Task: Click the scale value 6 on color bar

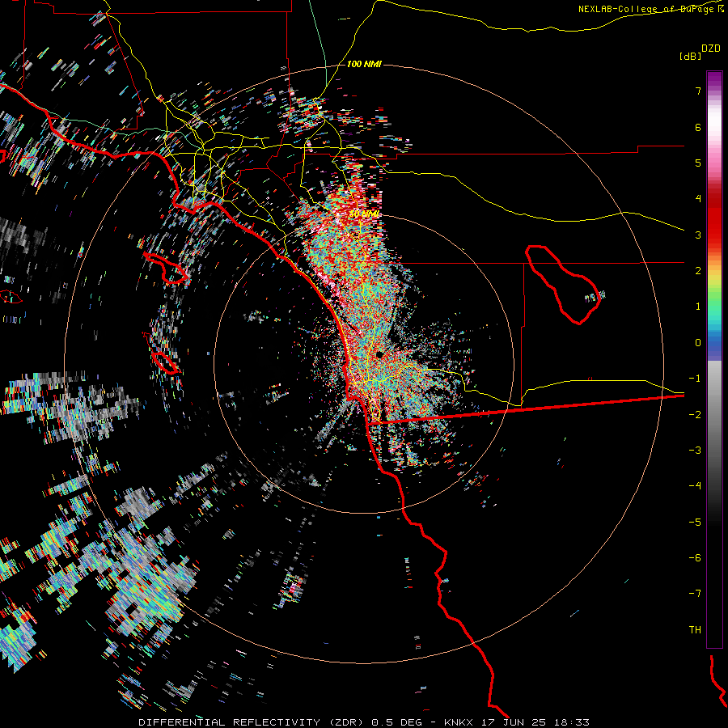Action: click(x=698, y=127)
